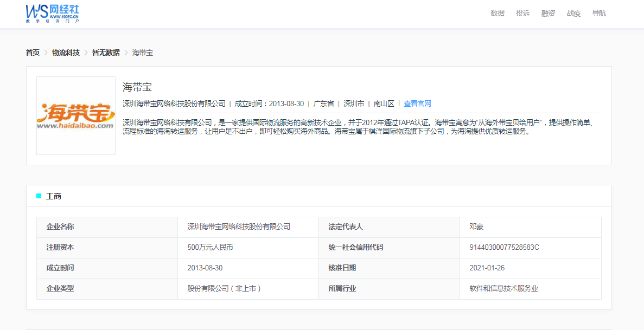Open the 查看官网 link
Image resolution: width=644 pixels, height=330 pixels.
tap(417, 103)
